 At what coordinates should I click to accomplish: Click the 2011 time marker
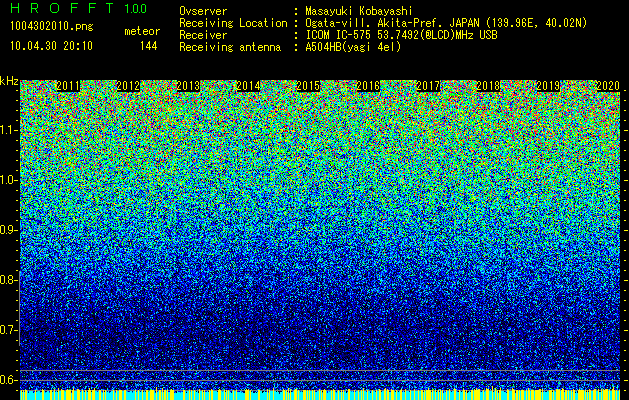point(68,86)
